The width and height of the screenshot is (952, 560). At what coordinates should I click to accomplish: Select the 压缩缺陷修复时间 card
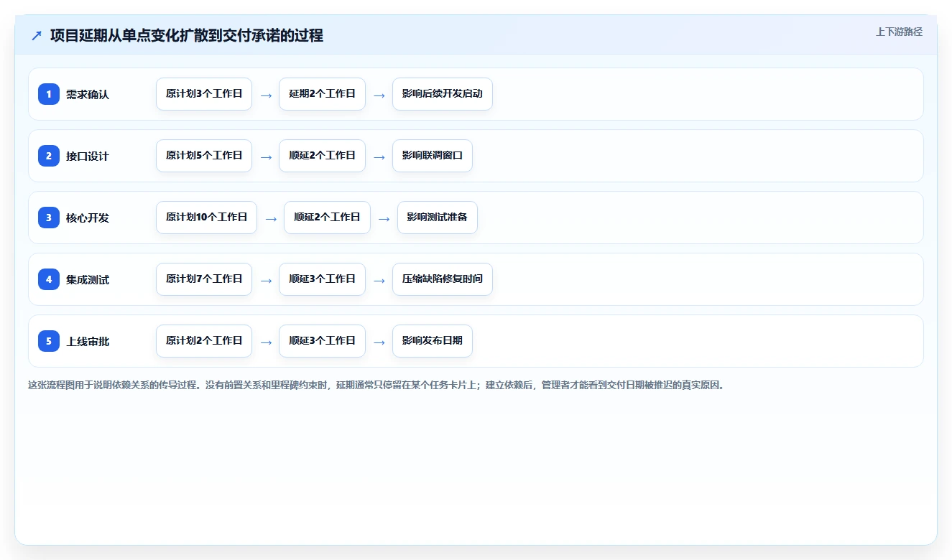point(443,279)
